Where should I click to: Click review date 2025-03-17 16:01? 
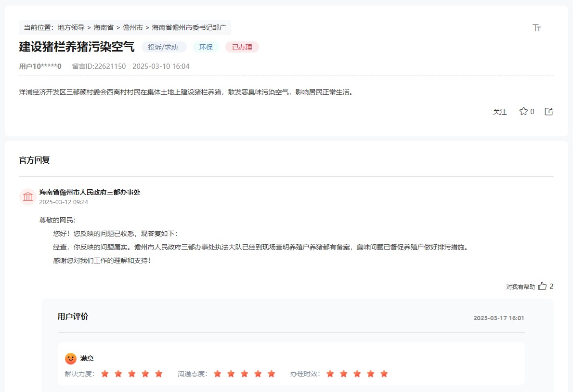(498, 318)
